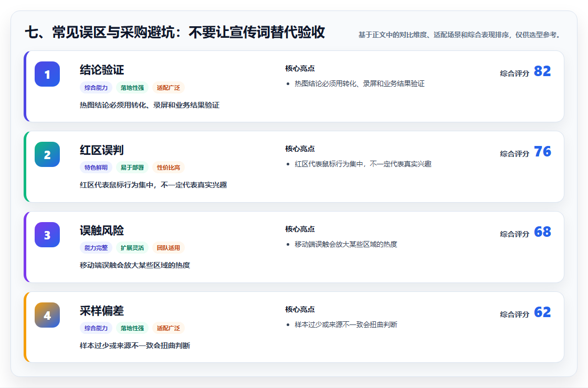Click the bold description under 误触风险 tags
Screen dimensions: 588x388
point(134,265)
